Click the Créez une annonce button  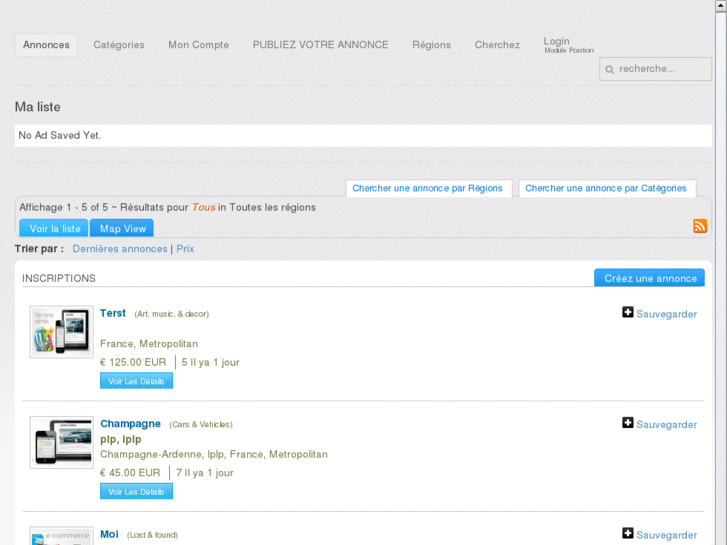tap(649, 278)
